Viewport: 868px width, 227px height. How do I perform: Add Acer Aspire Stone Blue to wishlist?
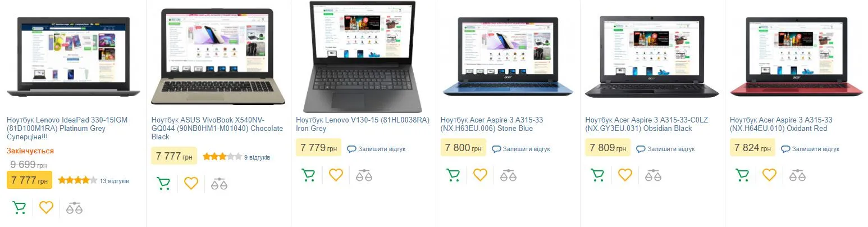(480, 175)
